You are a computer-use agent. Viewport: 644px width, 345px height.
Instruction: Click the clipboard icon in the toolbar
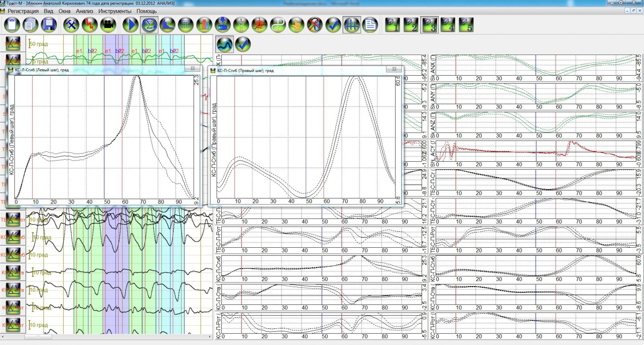coord(12,25)
